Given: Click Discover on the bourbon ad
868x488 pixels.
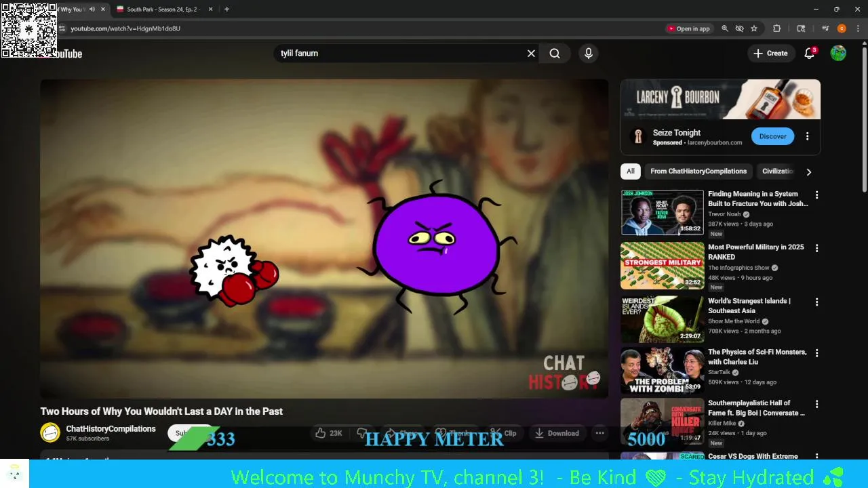Looking at the screenshot, I should (772, 136).
